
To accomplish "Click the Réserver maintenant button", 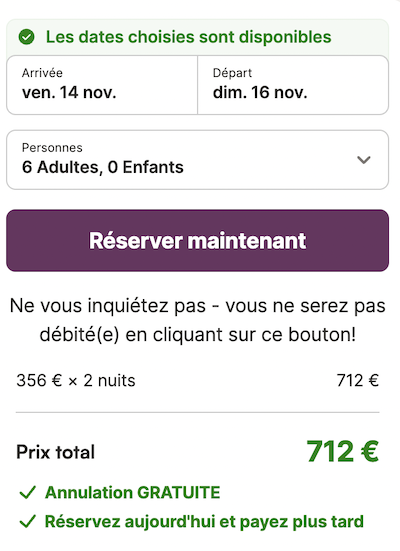I will click(198, 241).
